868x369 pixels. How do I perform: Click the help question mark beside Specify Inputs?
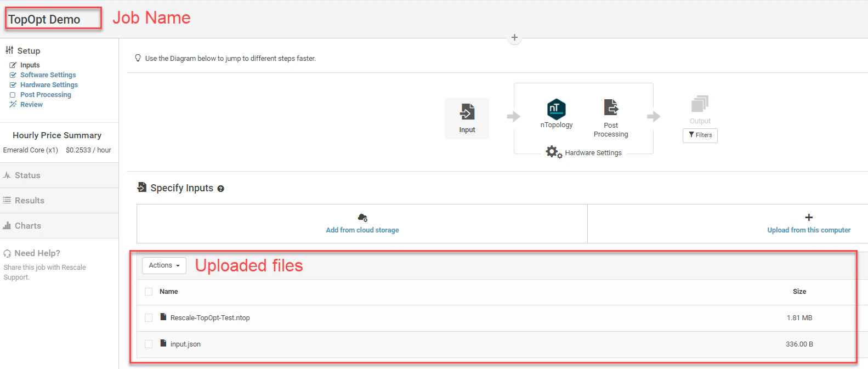(x=220, y=189)
